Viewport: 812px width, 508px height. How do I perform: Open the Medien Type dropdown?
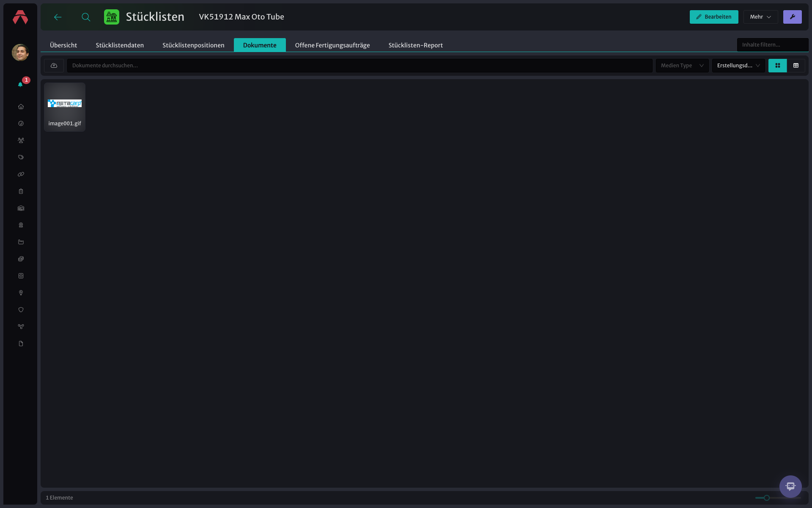pos(682,66)
